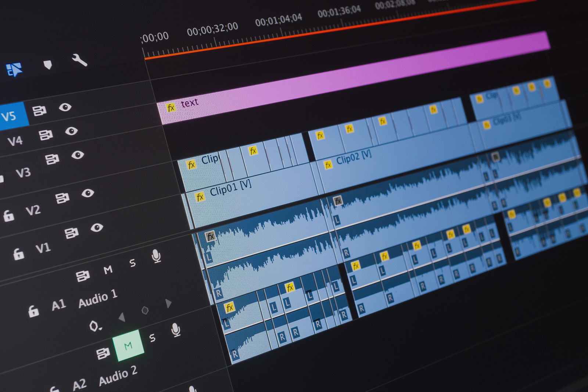Solo the Audio 1 track
Screen dimensions: 588x392
click(132, 263)
